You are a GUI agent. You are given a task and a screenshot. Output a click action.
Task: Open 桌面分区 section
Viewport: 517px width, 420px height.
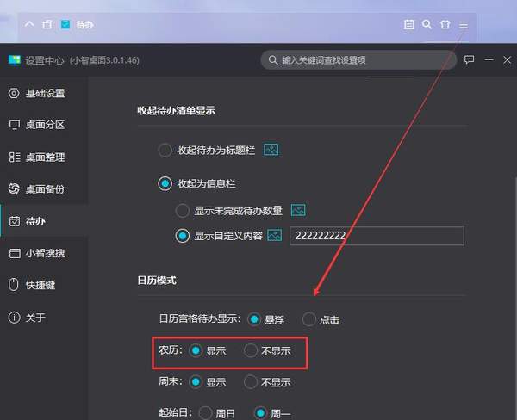pos(44,125)
